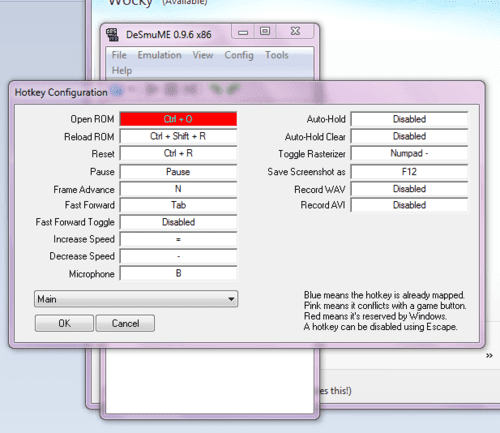The width and height of the screenshot is (500, 433).
Task: Expand the Main hotkey page dropdown
Action: pos(136,299)
